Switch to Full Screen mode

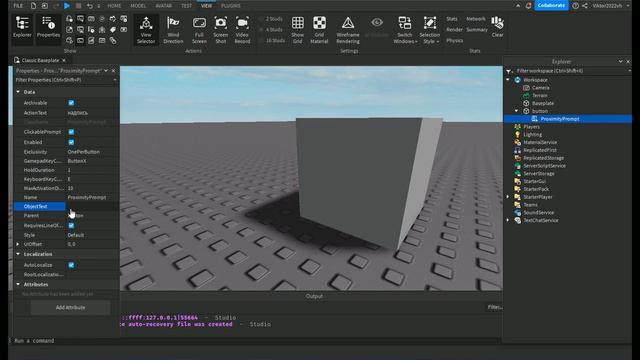pos(199,30)
